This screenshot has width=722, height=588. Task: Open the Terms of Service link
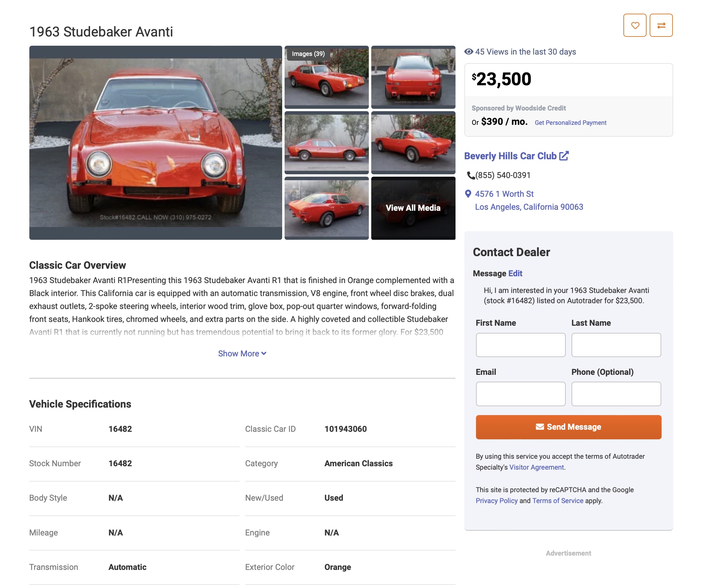[558, 501]
